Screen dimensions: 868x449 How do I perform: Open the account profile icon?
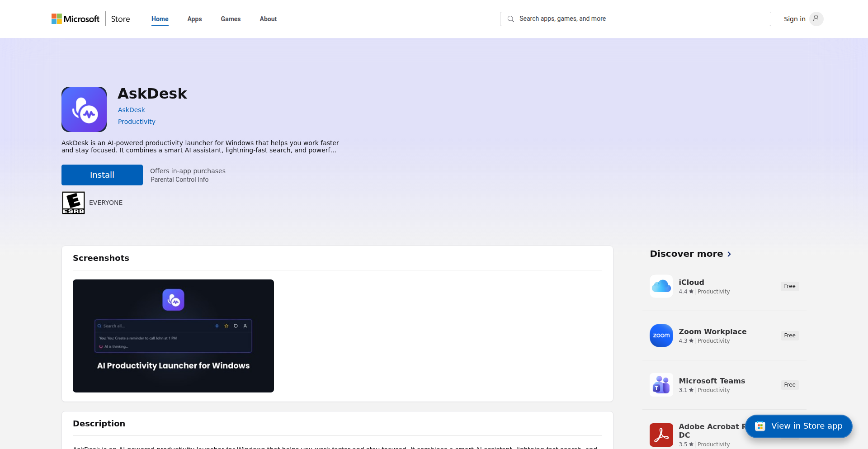pyautogui.click(x=816, y=19)
